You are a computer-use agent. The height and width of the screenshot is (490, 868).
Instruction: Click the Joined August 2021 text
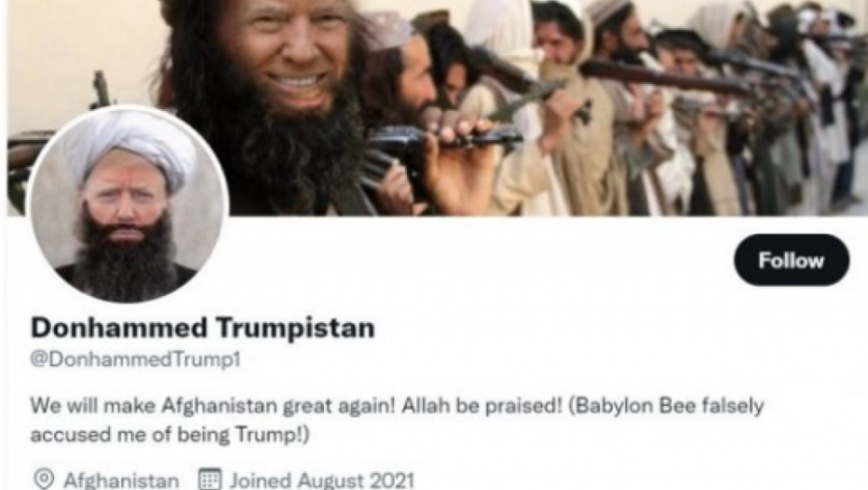322,480
